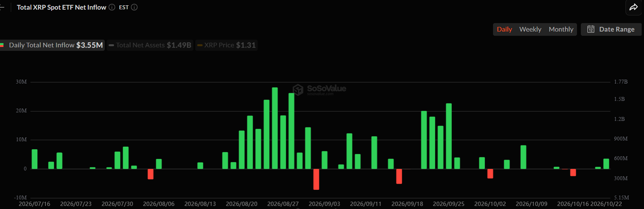The width and height of the screenshot is (644, 209).
Task: Select red bar near 2026/09/18
Action: 399,176
